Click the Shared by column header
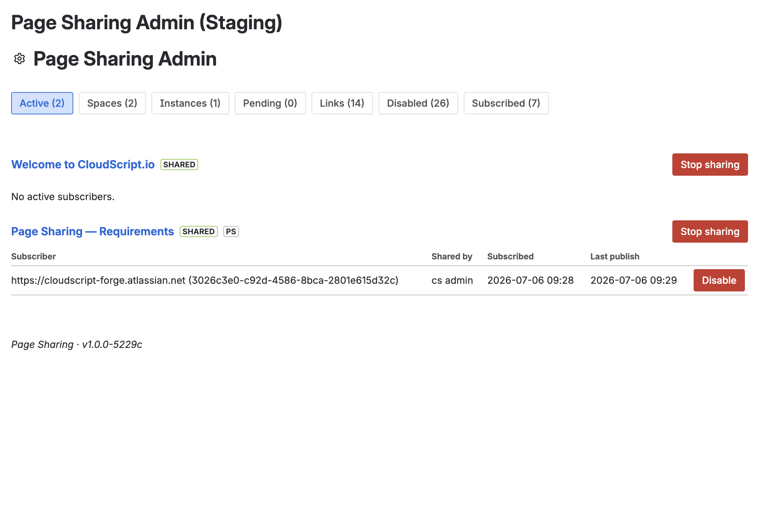The width and height of the screenshot is (762, 532). [452, 257]
